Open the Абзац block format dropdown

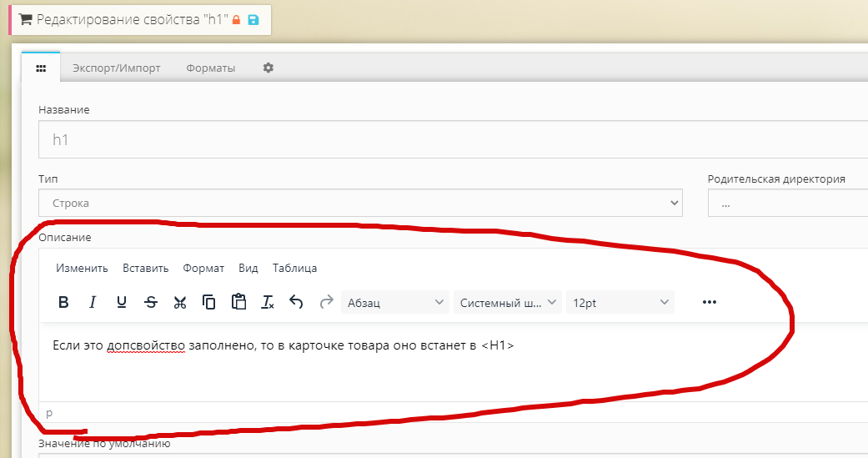[x=395, y=302]
